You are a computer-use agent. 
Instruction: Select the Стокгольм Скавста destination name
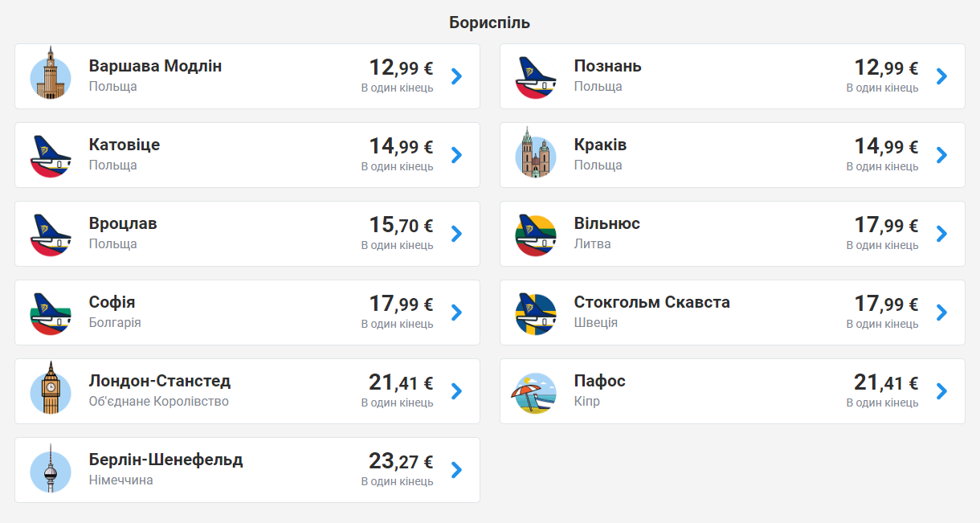(x=651, y=302)
